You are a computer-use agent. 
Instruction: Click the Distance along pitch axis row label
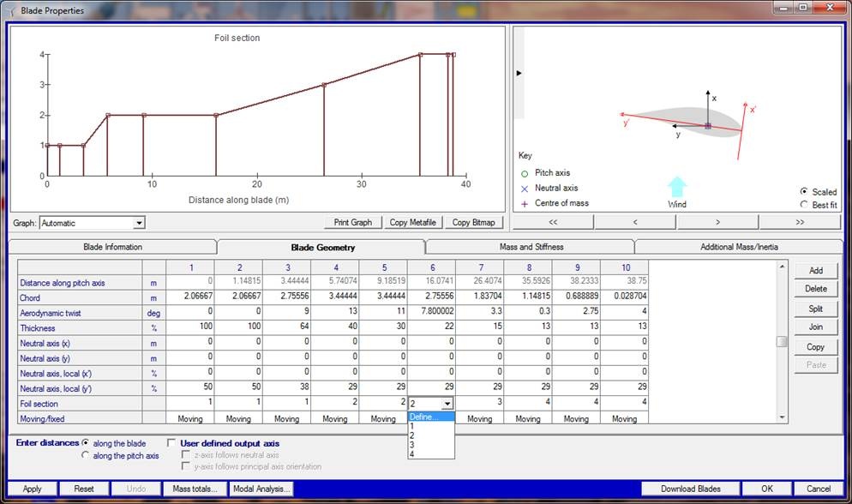[80, 283]
